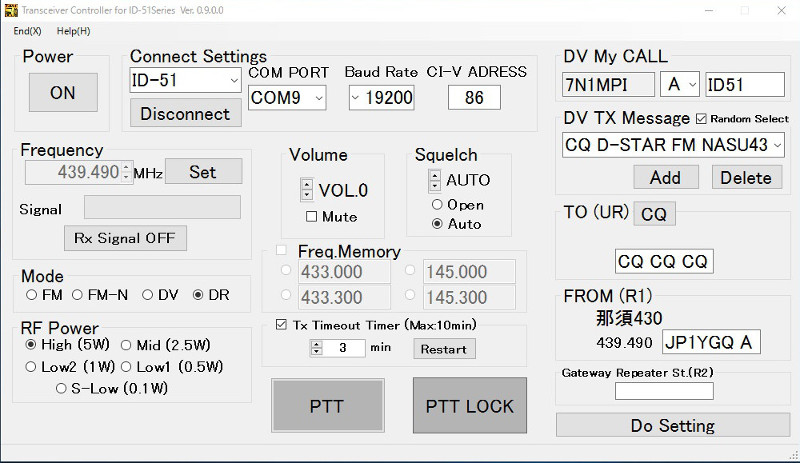
Task: Click the My CALL field 7N1MPI
Action: click(608, 85)
